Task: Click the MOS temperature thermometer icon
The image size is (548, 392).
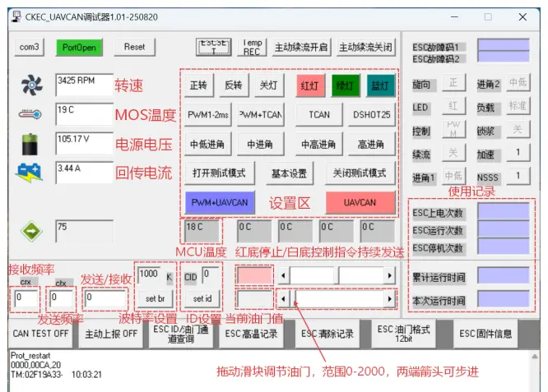Action: 29,116
